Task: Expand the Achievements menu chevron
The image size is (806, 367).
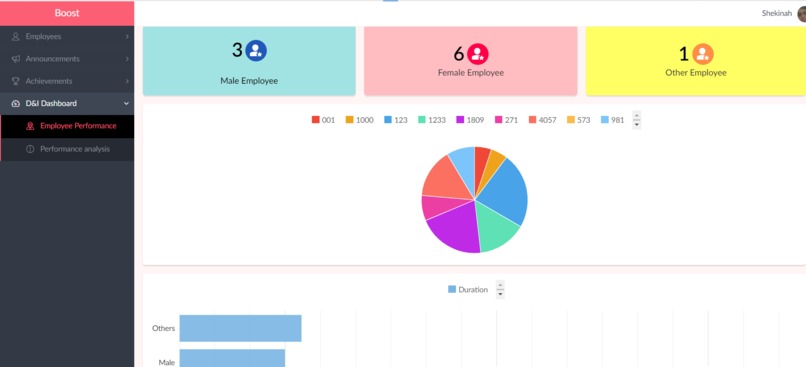Action: click(126, 81)
